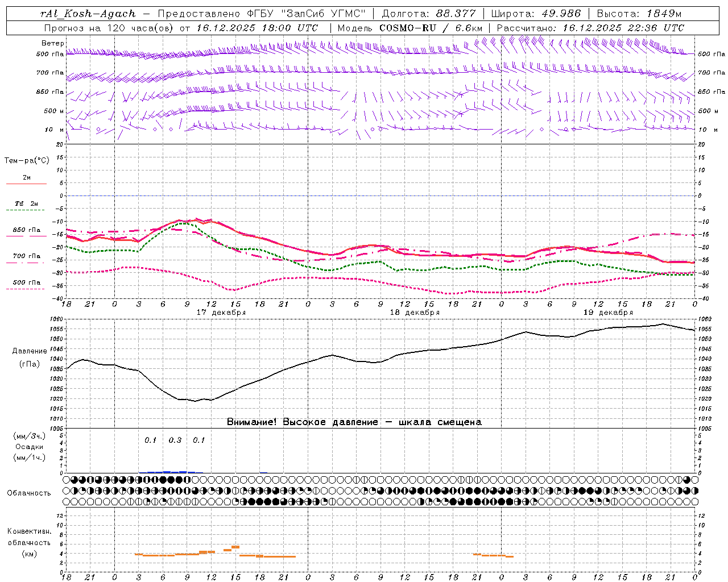This screenshot has height=582, width=728.
Task: Click the station name rAl_Kosh-Agach
Action: [x=88, y=14]
